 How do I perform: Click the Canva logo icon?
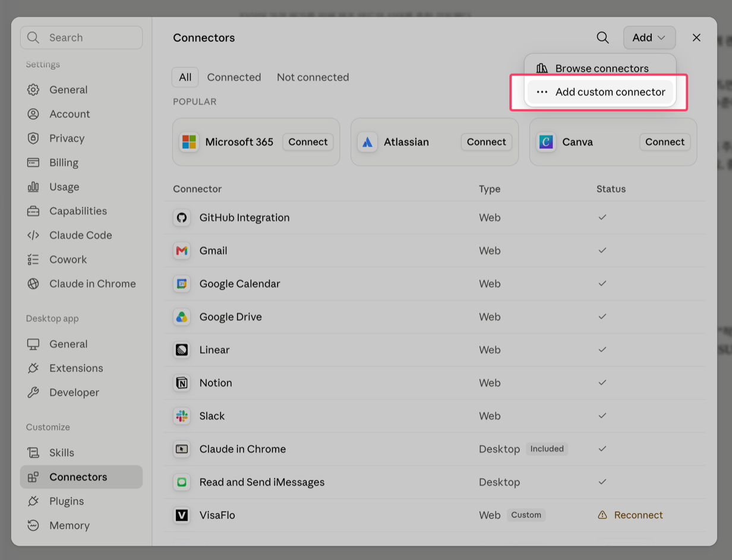click(546, 142)
